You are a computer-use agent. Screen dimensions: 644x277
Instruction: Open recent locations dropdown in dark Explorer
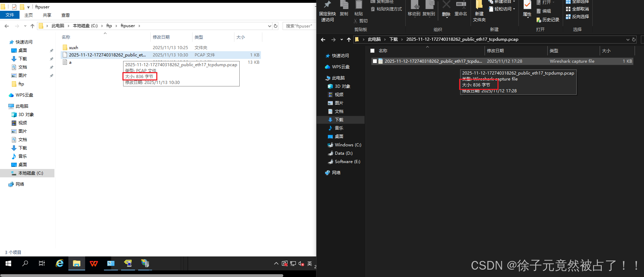pos(342,40)
